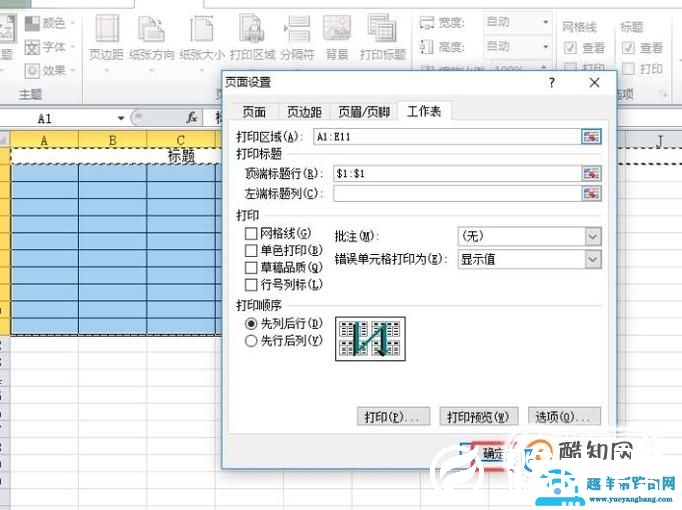
Task: Click the 打印预览(W) button
Action: click(478, 417)
